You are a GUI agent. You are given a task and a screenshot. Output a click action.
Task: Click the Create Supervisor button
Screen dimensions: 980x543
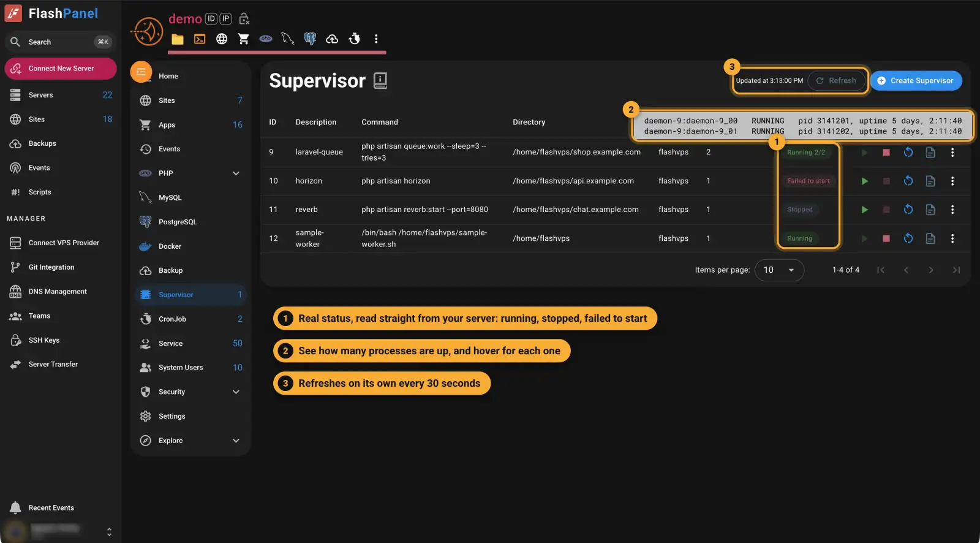pyautogui.click(x=916, y=81)
